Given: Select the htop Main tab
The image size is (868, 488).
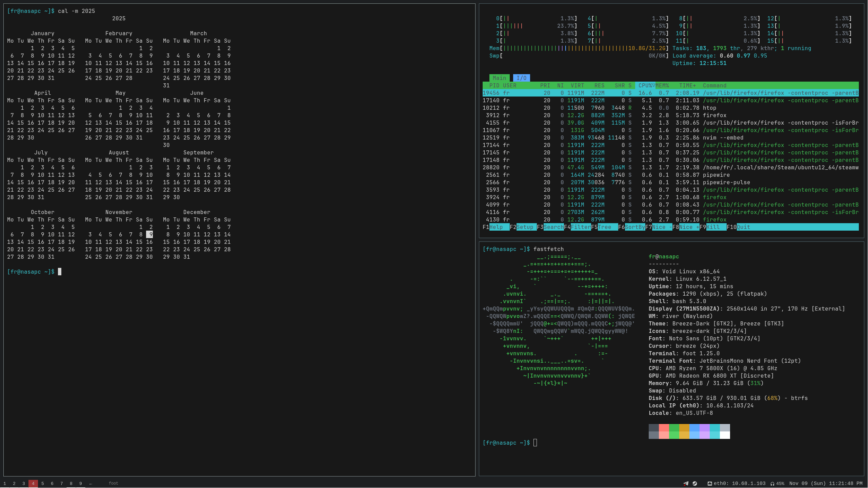Looking at the screenshot, I should (499, 78).
